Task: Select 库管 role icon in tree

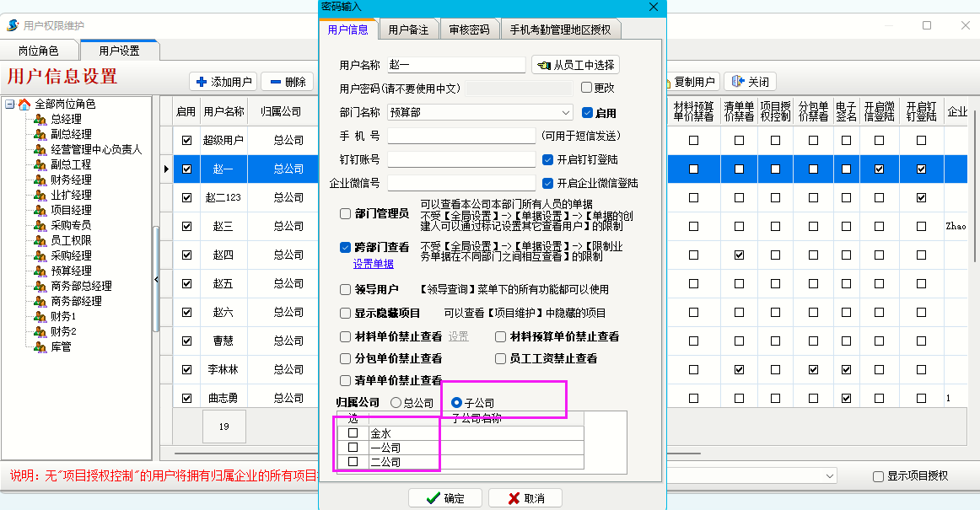Action: [40, 346]
